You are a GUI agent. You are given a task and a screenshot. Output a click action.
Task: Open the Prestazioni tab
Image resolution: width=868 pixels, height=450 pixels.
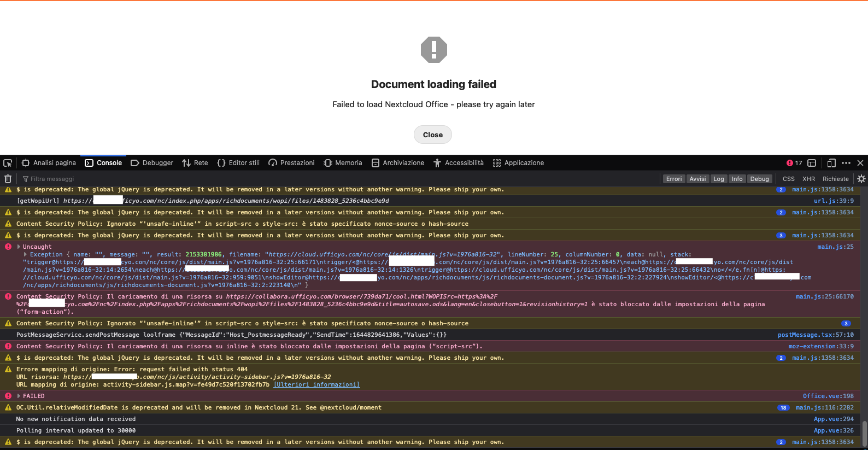pyautogui.click(x=291, y=163)
